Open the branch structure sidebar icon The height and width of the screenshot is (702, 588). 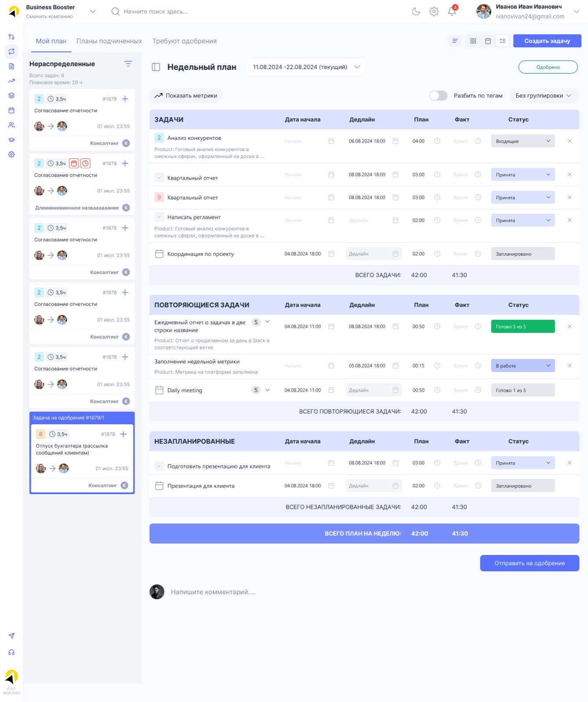tap(11, 37)
